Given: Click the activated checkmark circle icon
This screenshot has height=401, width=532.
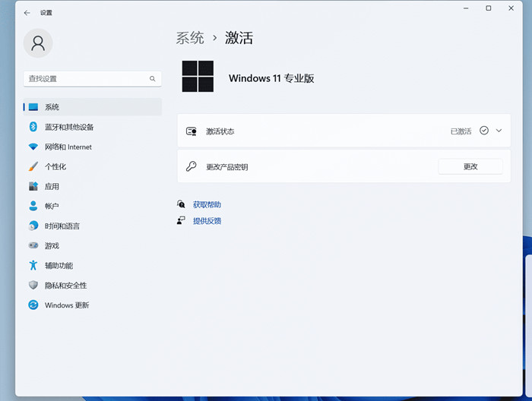Looking at the screenshot, I should (x=484, y=130).
